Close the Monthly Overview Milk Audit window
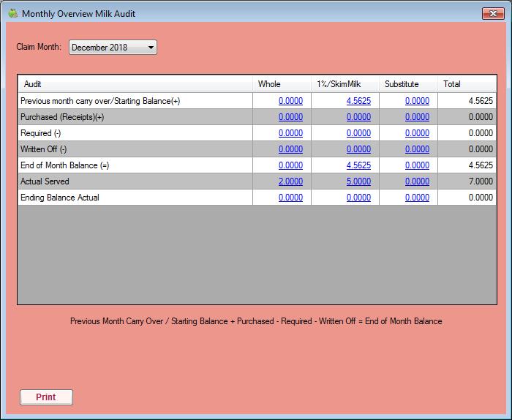Screen dimensions: 512x420 (493, 13)
